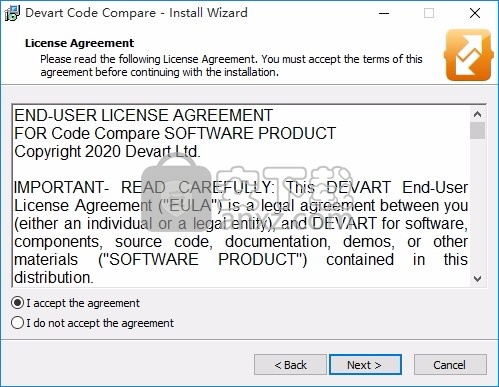Minimize the Install Wizard window
This screenshot has height=387, width=499.
click(384, 13)
